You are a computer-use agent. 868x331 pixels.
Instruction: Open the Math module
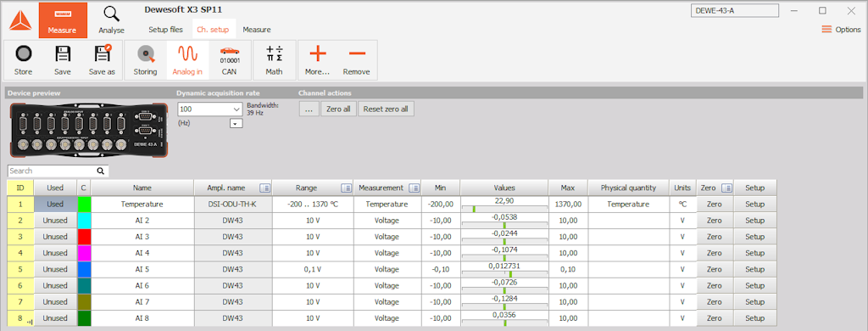274,60
